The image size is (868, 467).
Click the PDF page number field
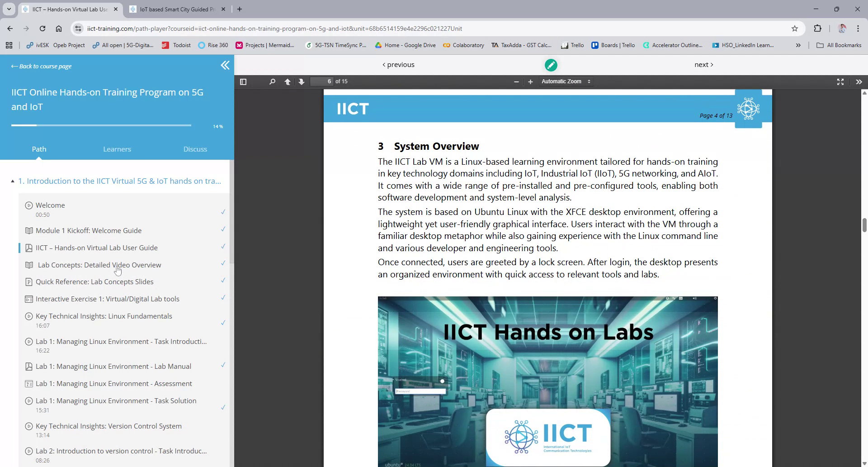[x=321, y=81]
